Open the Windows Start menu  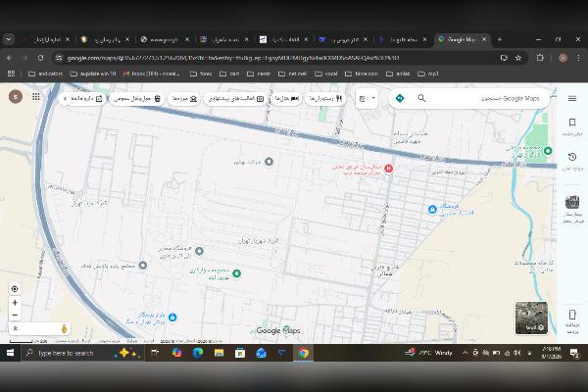point(10,353)
